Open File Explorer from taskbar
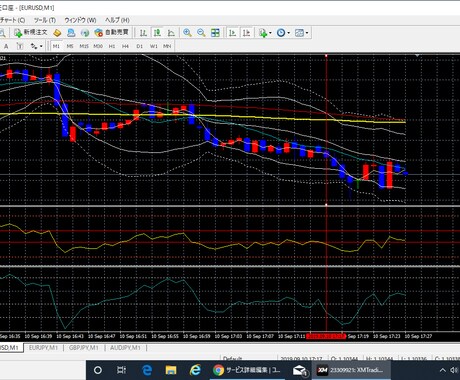The image size is (460, 380). 171,370
